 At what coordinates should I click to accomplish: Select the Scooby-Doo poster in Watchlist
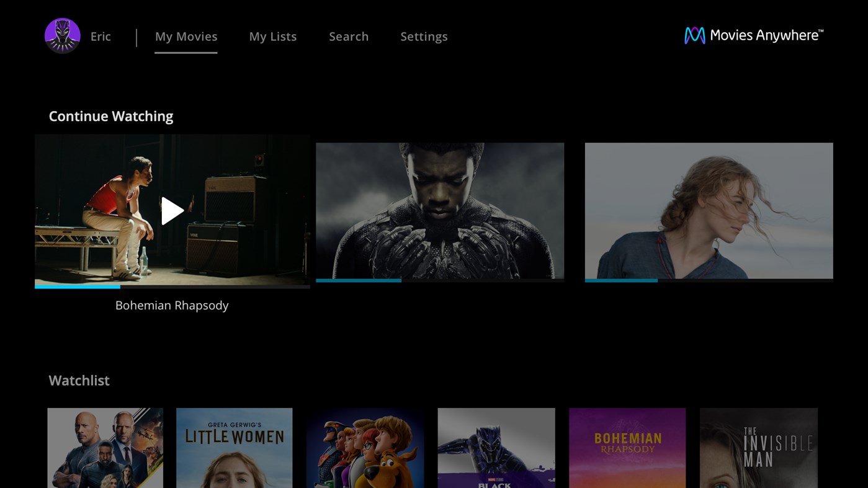click(365, 448)
